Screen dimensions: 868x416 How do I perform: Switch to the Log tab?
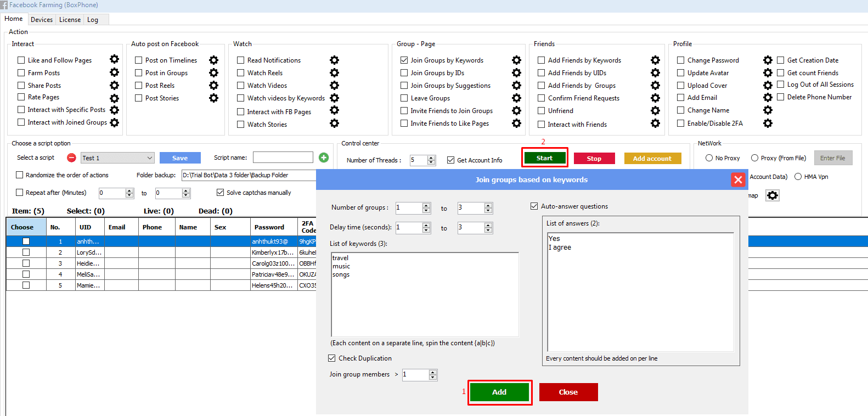pyautogui.click(x=93, y=20)
